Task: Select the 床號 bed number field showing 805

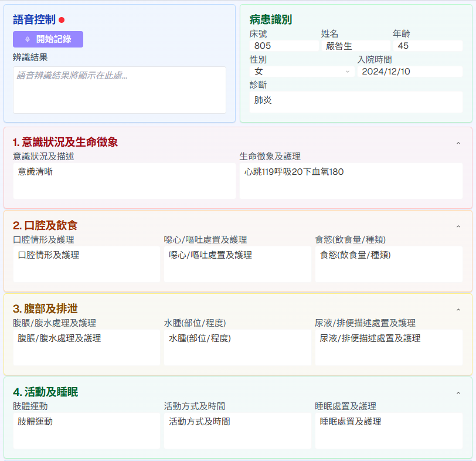Action: [284, 45]
